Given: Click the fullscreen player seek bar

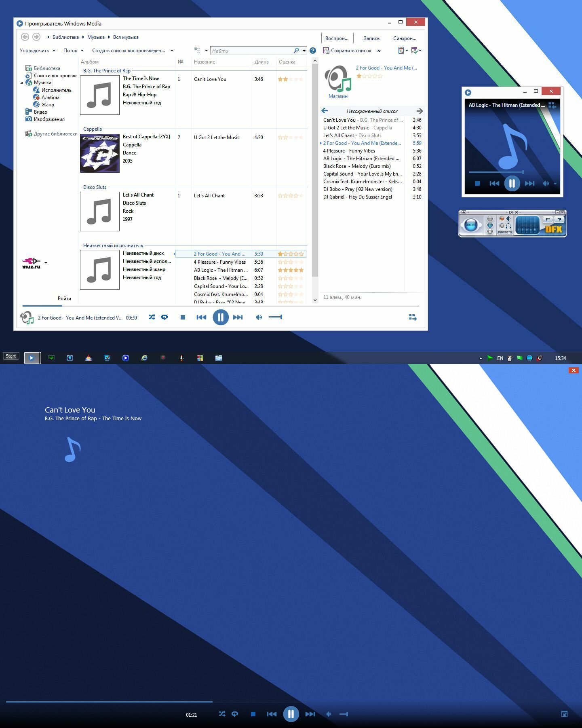Looking at the screenshot, I should (291, 702).
